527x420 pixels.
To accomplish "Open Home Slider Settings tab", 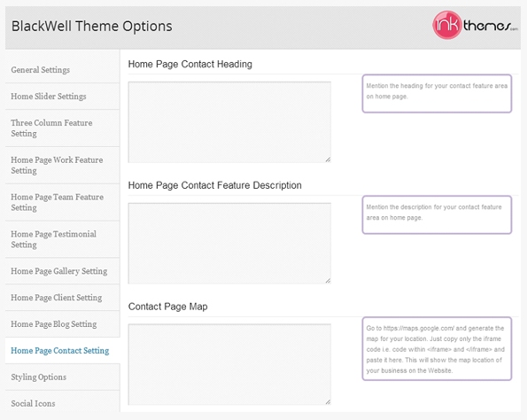I will click(x=49, y=97).
